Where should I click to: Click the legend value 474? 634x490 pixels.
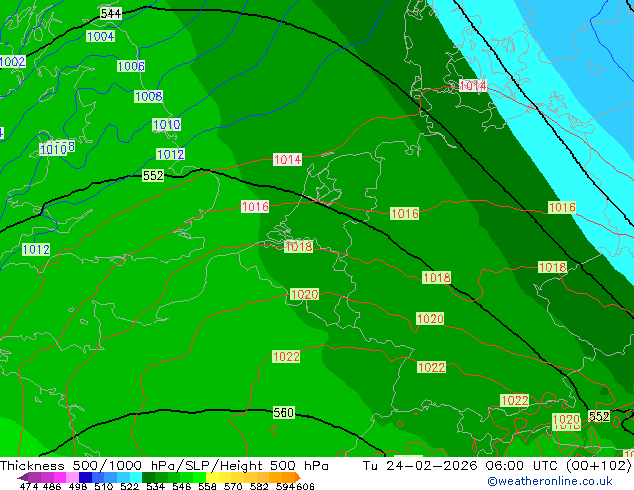click(29, 486)
